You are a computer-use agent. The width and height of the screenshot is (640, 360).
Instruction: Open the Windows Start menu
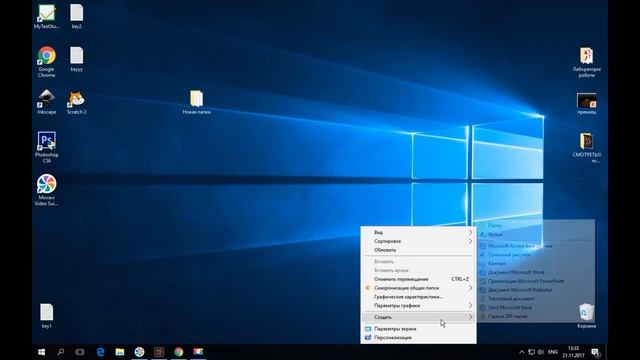tap(41, 352)
